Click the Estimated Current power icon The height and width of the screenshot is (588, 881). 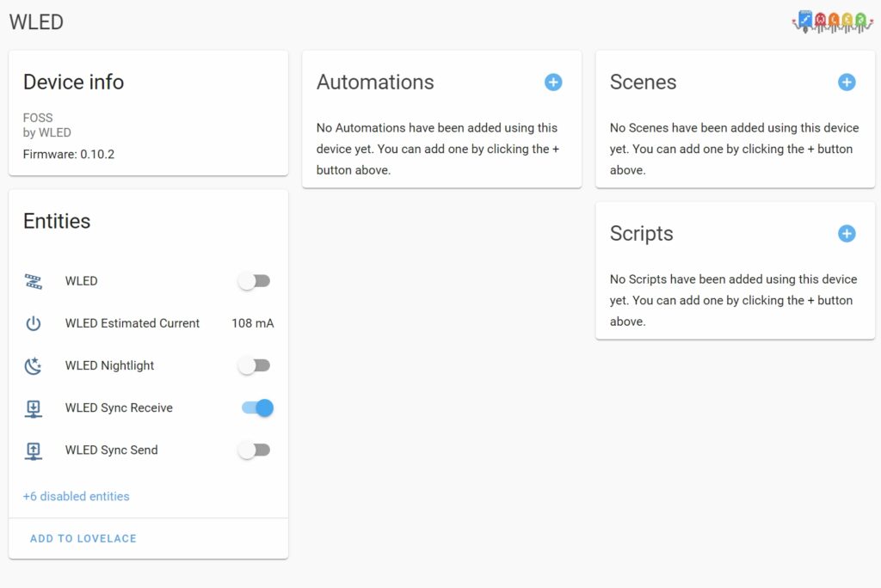34,323
